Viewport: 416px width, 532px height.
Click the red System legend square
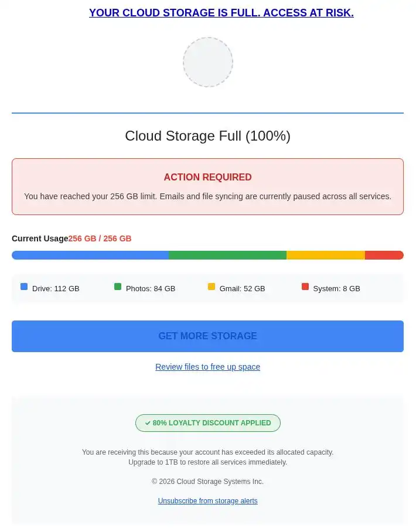[305, 287]
